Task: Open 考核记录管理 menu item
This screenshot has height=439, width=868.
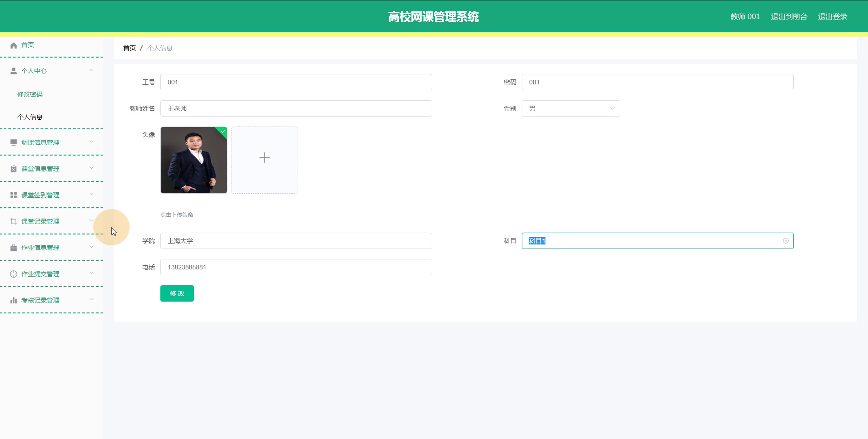Action: (52, 300)
